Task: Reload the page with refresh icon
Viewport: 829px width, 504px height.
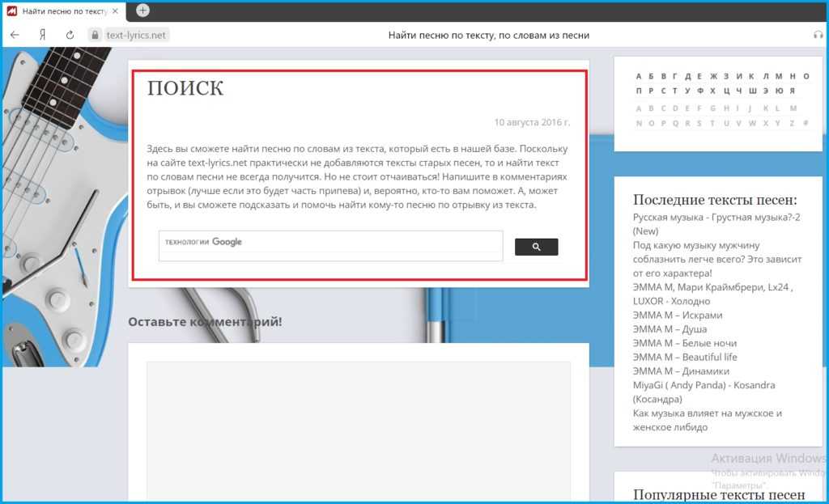Action: coord(70,35)
